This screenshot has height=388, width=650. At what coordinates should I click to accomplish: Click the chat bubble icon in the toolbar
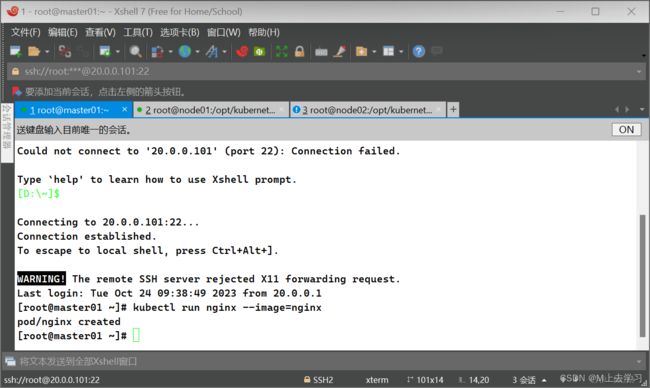point(437,51)
